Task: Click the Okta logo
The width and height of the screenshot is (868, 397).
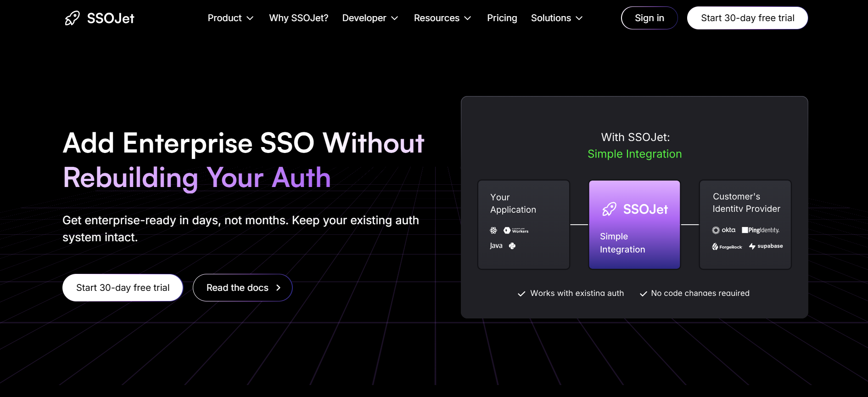Action: [723, 230]
